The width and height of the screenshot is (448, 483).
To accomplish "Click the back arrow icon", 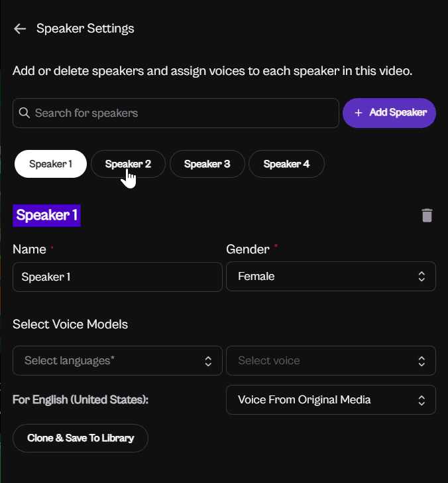I will tap(20, 29).
